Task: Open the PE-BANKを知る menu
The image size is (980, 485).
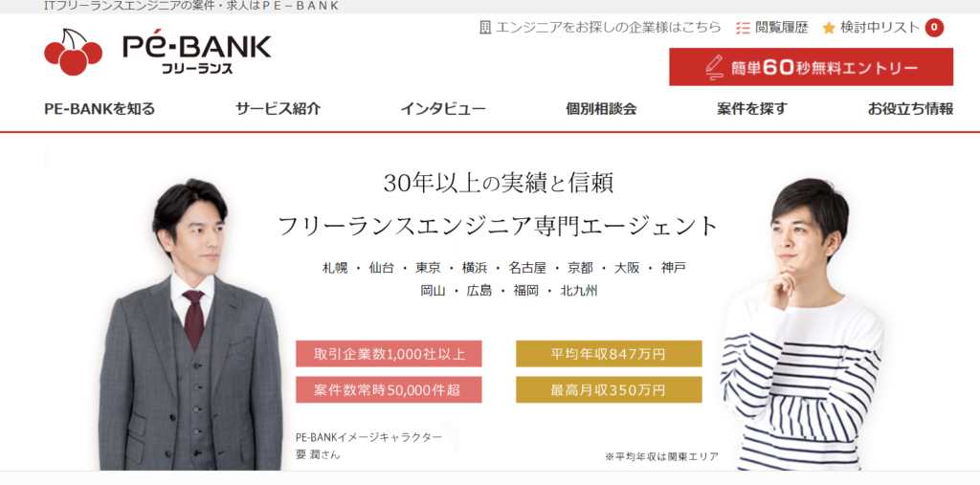Action: [x=100, y=109]
